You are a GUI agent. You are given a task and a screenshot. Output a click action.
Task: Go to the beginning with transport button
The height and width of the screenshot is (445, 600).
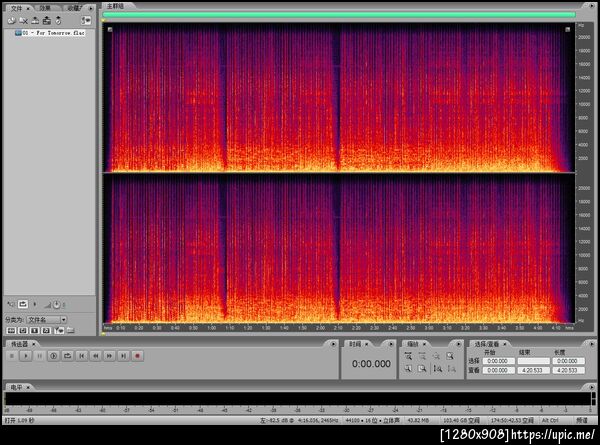tap(82, 356)
